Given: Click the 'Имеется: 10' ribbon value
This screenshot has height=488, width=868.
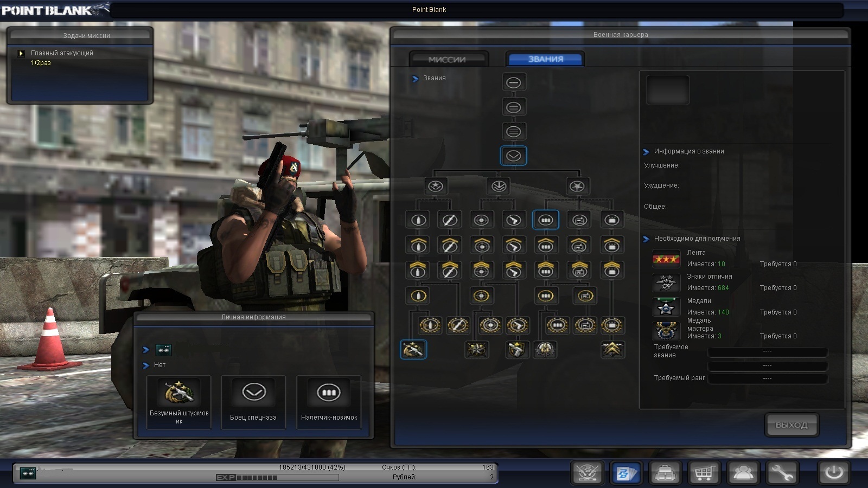Looking at the screenshot, I should pyautogui.click(x=706, y=264).
